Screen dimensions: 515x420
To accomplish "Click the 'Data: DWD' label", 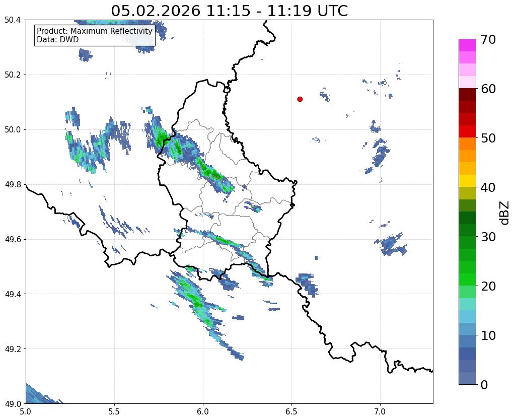I will (x=58, y=40).
